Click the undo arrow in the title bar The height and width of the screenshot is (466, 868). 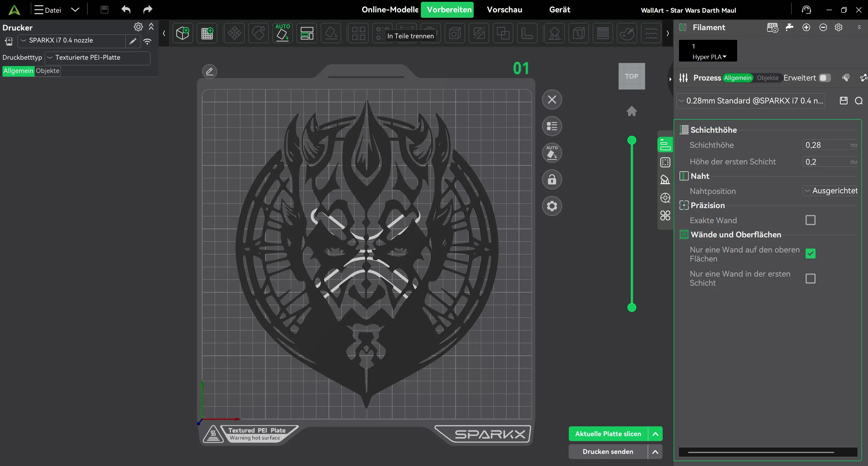(x=126, y=9)
